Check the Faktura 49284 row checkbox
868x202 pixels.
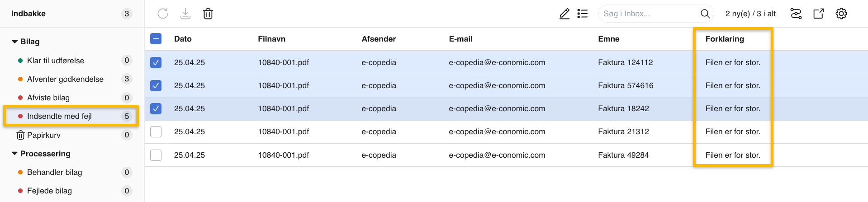[156, 155]
